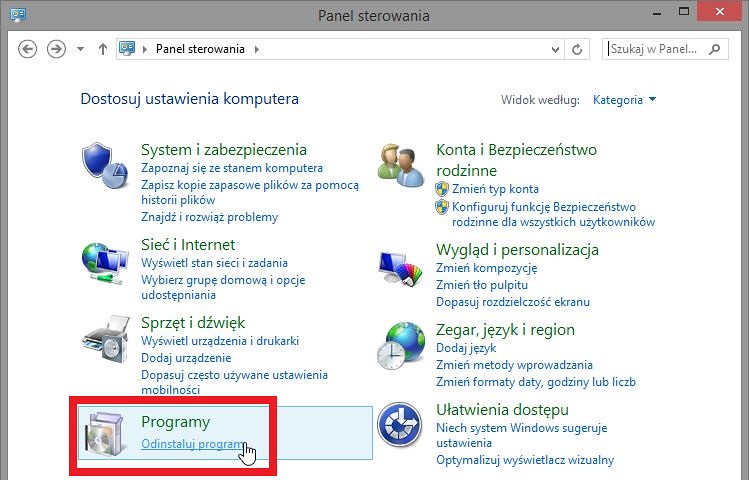Open System i zabezpieczenia category
749x480 pixels.
224,149
